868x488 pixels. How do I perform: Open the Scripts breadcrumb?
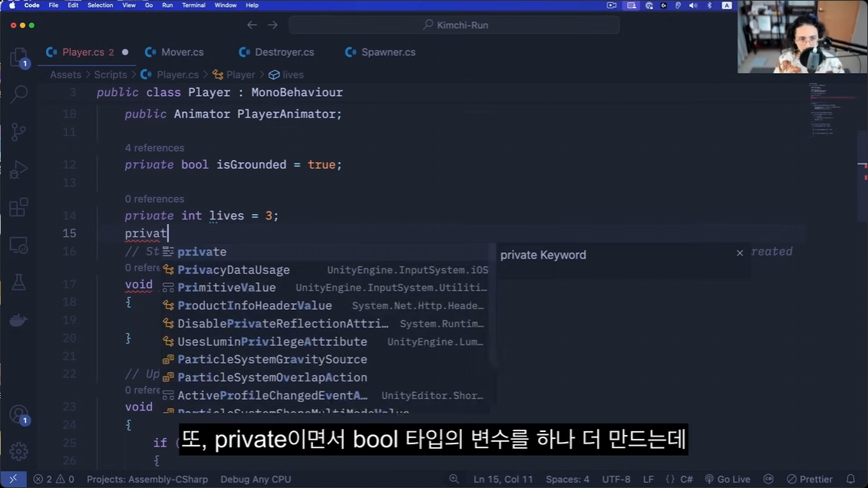111,74
